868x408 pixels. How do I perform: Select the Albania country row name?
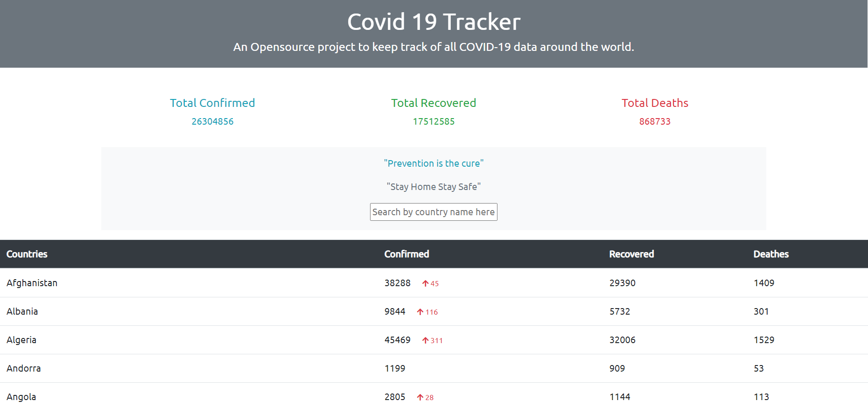tap(22, 311)
